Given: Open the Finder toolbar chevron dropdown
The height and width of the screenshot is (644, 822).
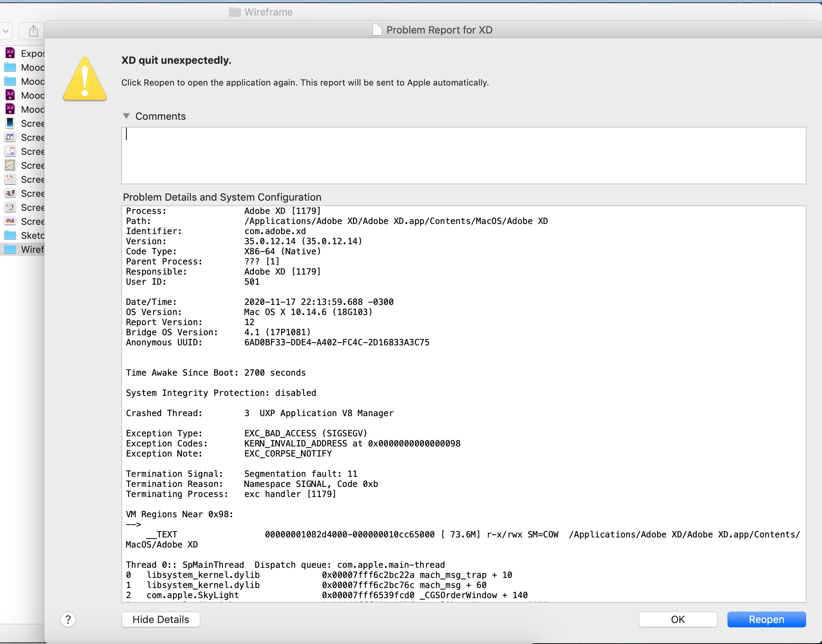Looking at the screenshot, I should coord(6,31).
